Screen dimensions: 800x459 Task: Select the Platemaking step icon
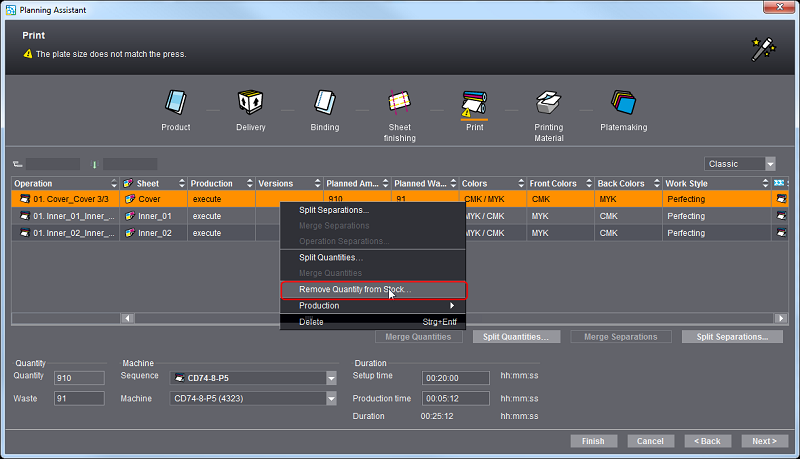pos(623,102)
